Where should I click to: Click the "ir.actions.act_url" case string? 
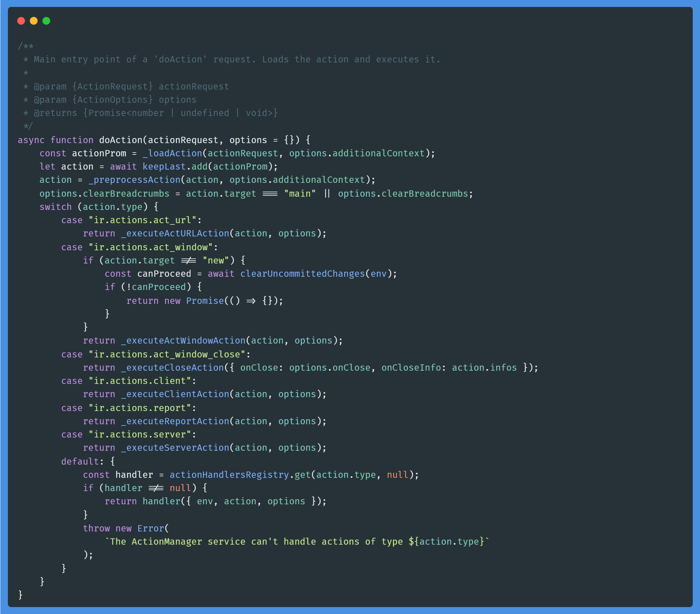tap(142, 220)
